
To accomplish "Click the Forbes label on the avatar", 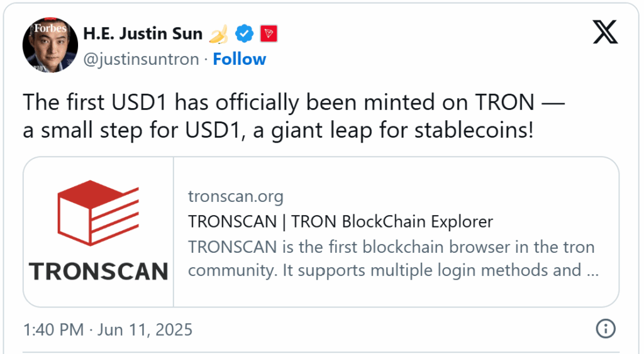I will point(50,28).
